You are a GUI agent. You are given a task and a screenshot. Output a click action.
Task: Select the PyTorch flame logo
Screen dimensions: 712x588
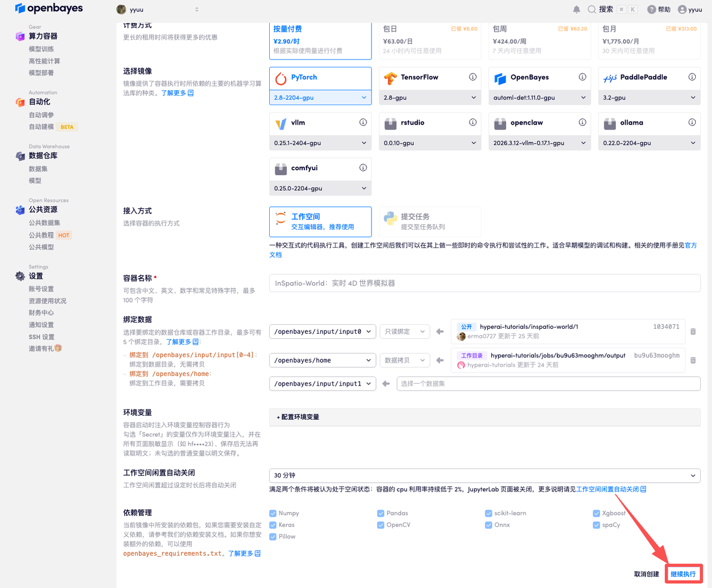[281, 78]
